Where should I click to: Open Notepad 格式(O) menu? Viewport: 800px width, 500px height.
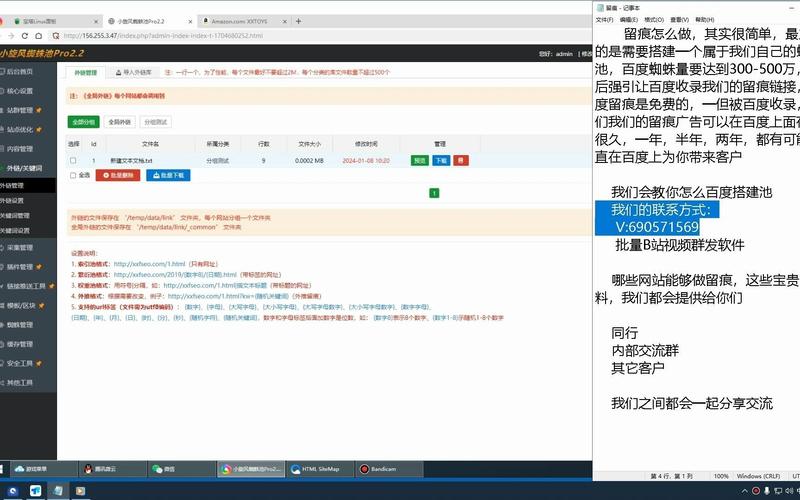pyautogui.click(x=654, y=19)
